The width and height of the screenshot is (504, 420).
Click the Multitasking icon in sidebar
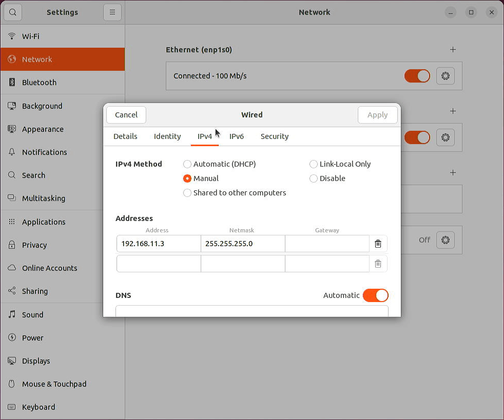tap(12, 198)
